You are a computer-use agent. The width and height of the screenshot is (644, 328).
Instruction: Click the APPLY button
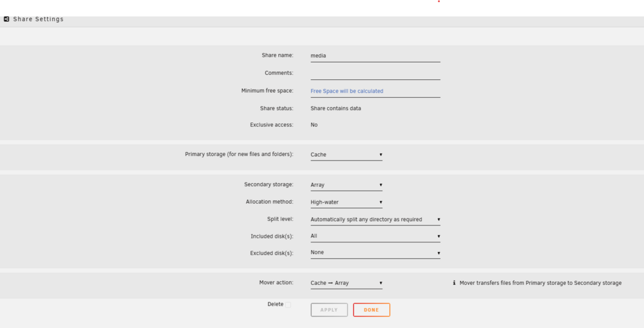coord(329,310)
